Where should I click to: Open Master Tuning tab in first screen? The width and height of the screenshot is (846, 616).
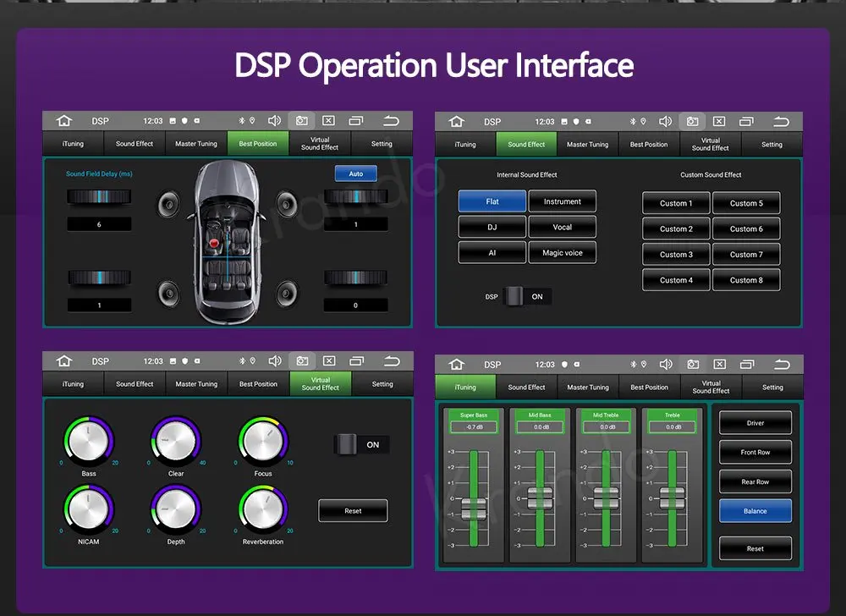click(x=196, y=144)
